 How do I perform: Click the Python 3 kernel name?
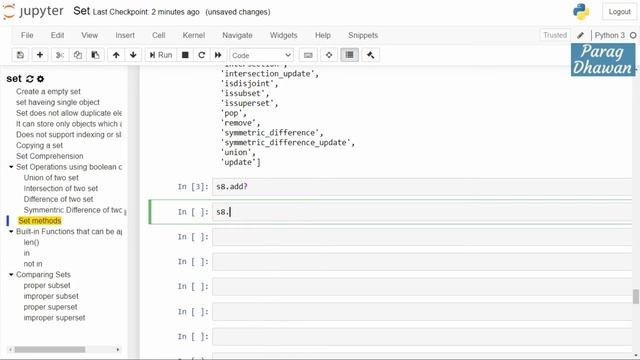coord(609,36)
